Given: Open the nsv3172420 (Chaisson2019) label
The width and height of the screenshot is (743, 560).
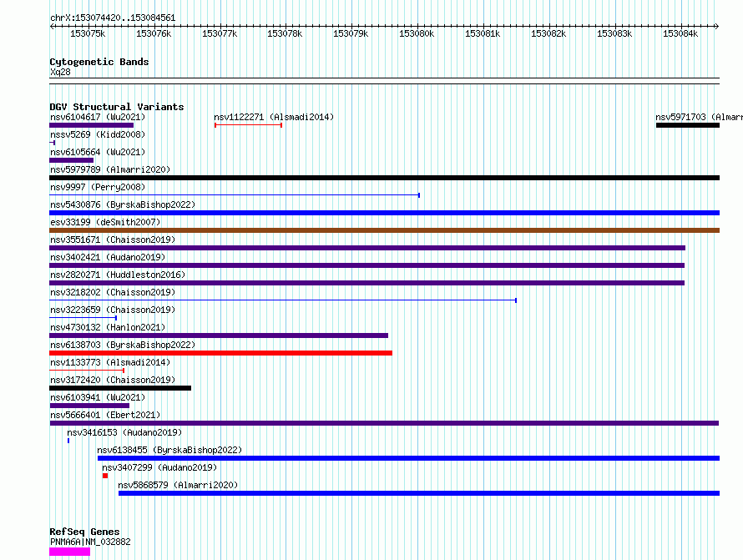Looking at the screenshot, I should tap(113, 380).
